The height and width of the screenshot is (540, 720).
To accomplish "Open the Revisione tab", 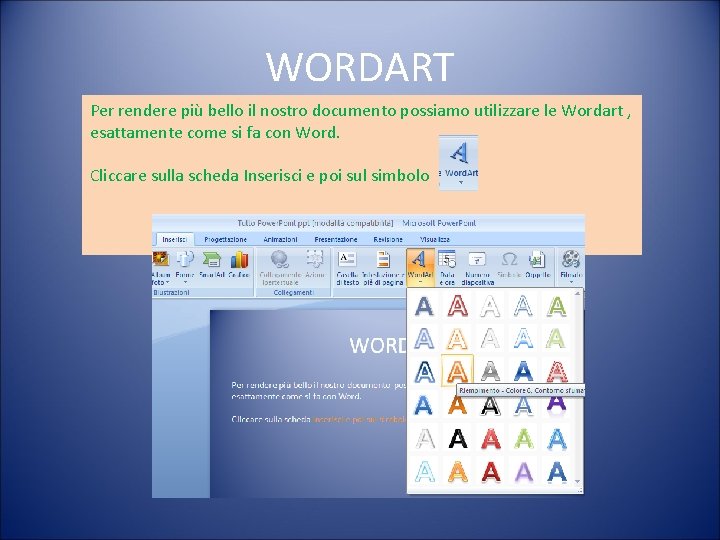I will point(388,239).
